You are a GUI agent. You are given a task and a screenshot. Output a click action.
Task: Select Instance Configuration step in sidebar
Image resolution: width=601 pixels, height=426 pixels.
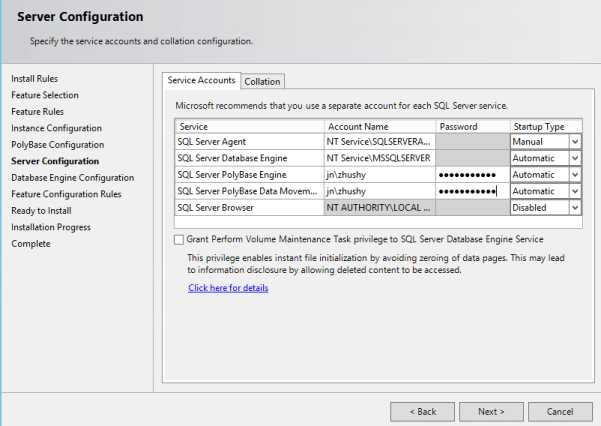56,128
